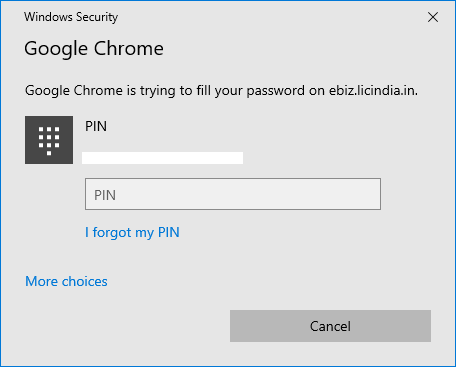Click the grey Cancel button
Screen dimensions: 456x367
click(x=330, y=326)
